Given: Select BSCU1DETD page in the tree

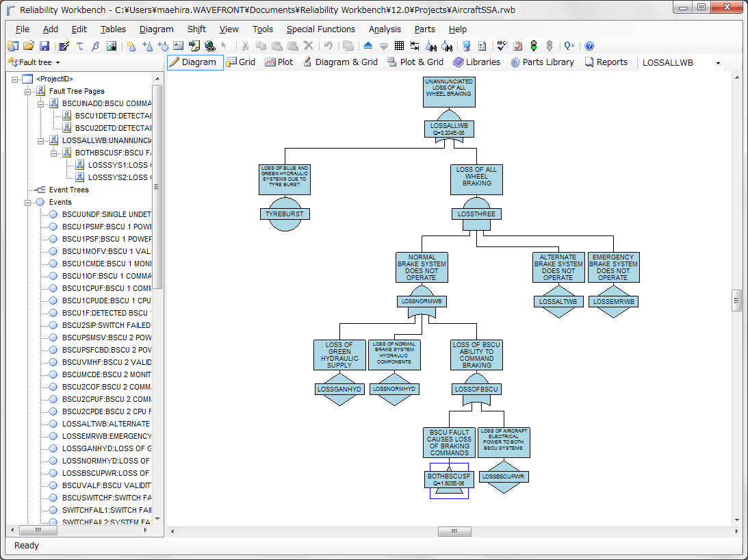Looking at the screenshot, I should pos(113,116).
